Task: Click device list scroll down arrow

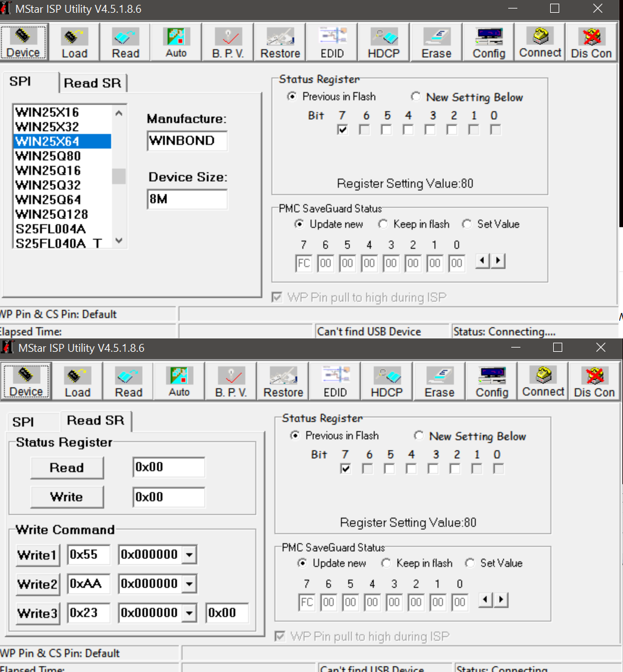Action: (119, 241)
